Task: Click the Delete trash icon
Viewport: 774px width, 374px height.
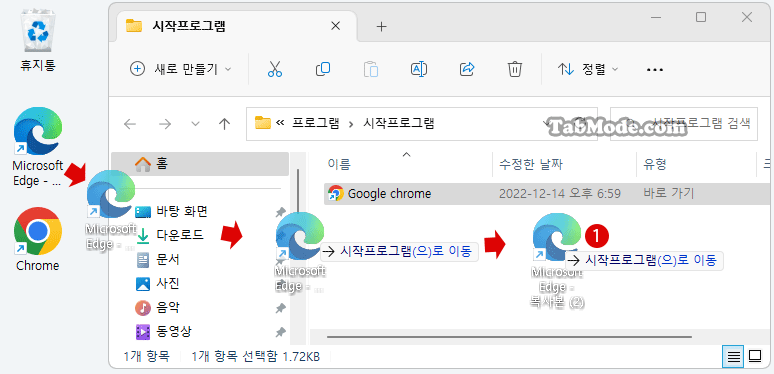Action: click(514, 69)
